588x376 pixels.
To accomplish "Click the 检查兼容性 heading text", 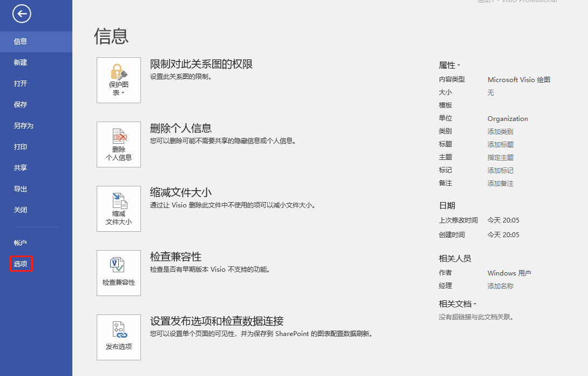I will pos(176,257).
